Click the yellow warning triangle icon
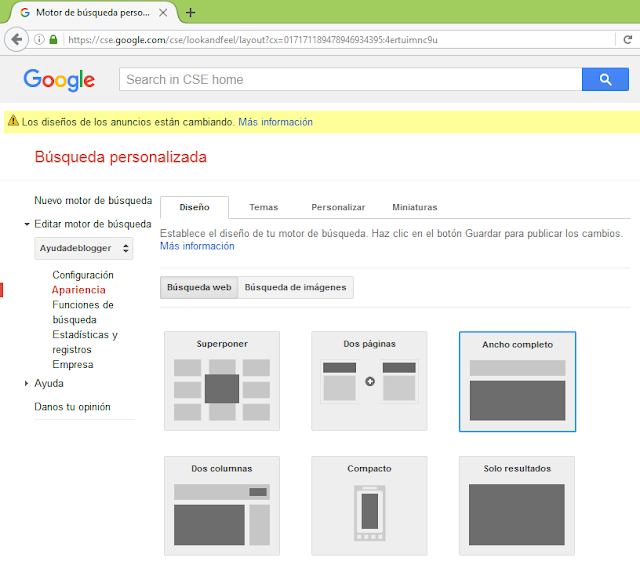 tap(13, 121)
